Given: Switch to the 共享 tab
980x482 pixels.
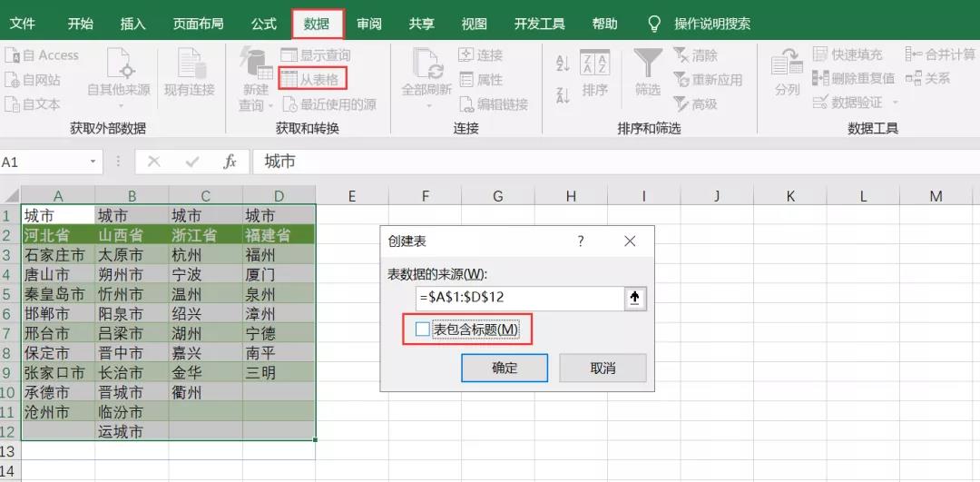Looking at the screenshot, I should (422, 24).
